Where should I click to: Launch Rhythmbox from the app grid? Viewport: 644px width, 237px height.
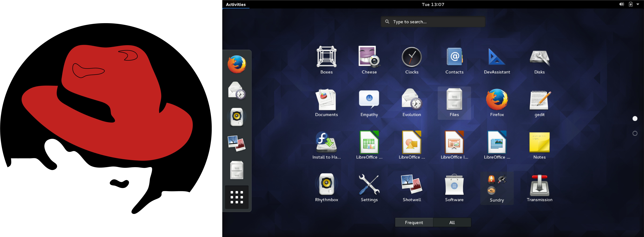click(x=327, y=188)
